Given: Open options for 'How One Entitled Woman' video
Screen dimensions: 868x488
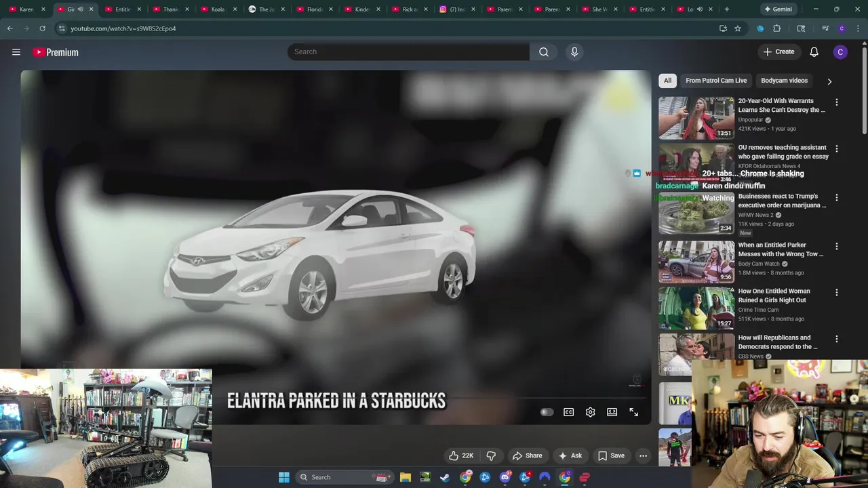Looking at the screenshot, I should [x=836, y=293].
